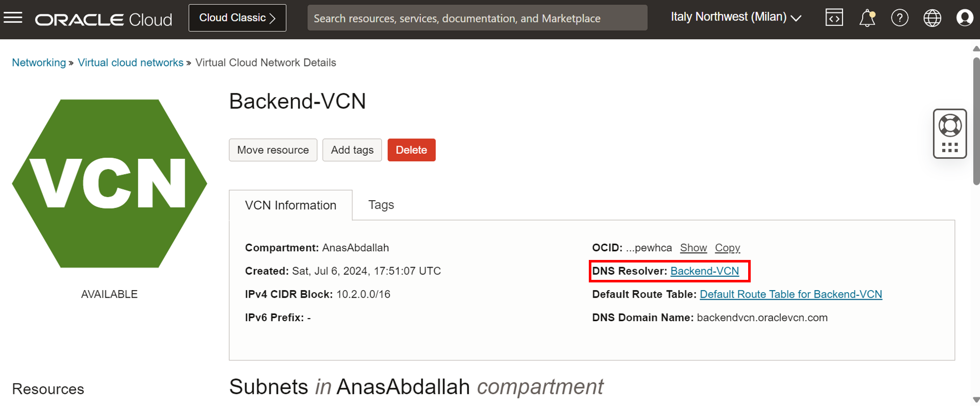Image resolution: width=980 pixels, height=406 pixels.
Task: Click the DNS domain name backendvcn.oraclevcn.com
Action: point(762,318)
